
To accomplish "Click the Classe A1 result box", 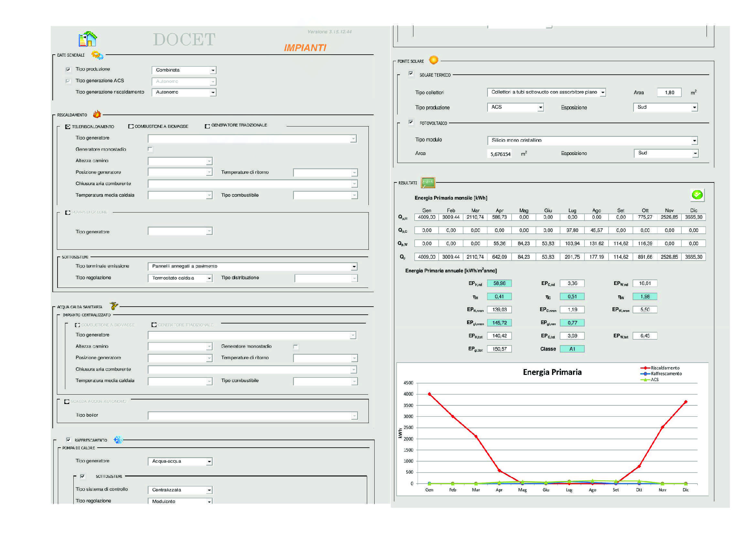I will coord(572,349).
